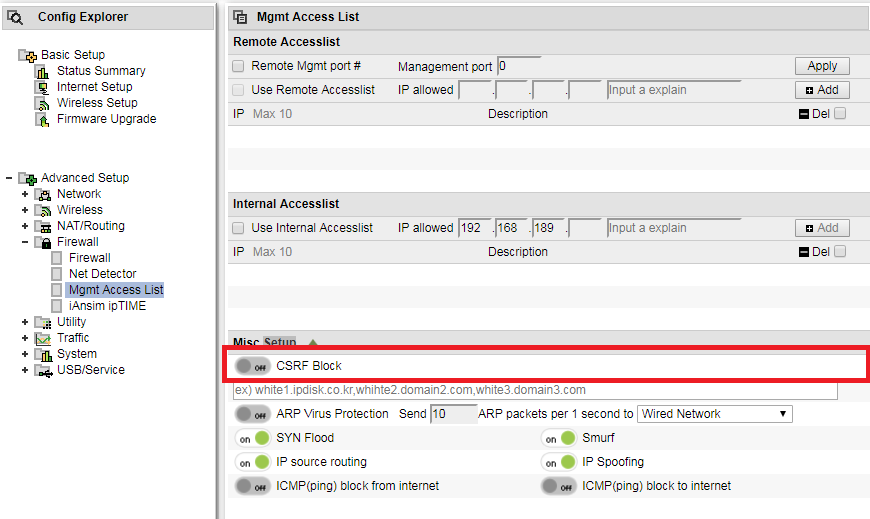870x519 pixels.
Task: Open Wireless Setup page
Action: (97, 103)
